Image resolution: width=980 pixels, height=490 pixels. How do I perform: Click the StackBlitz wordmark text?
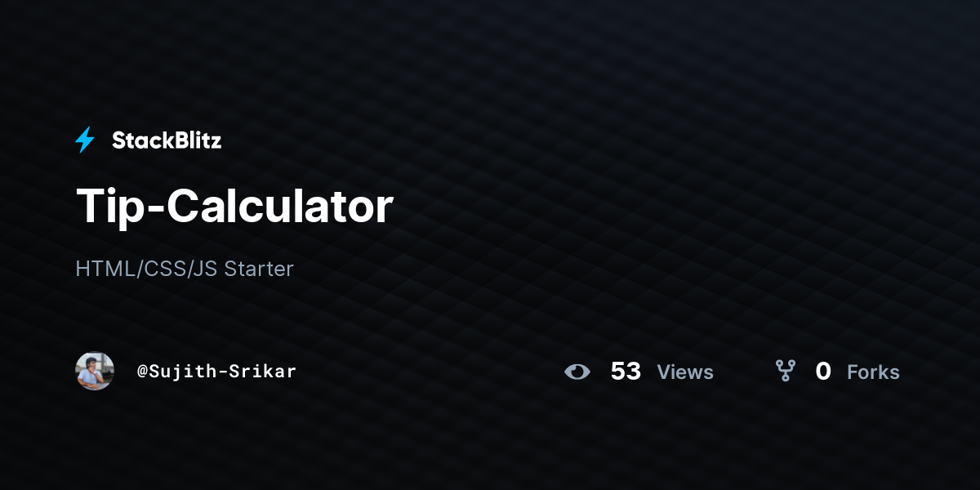[x=167, y=140]
